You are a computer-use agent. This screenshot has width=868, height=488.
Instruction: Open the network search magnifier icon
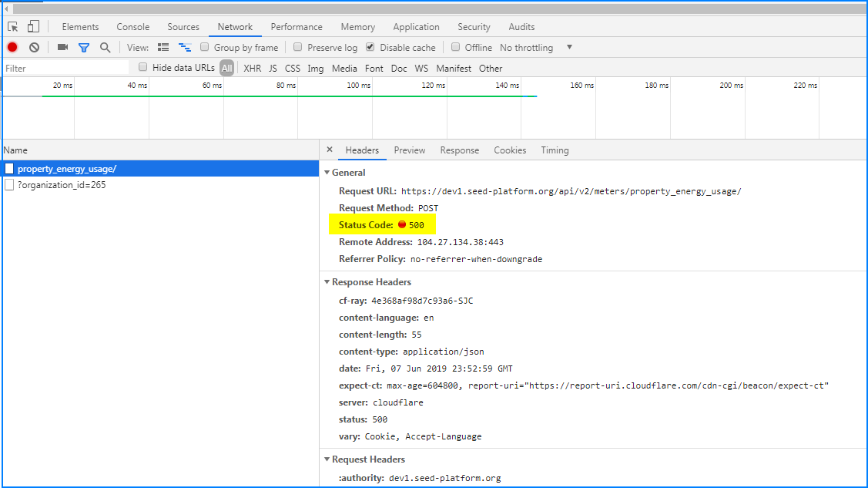click(x=106, y=48)
